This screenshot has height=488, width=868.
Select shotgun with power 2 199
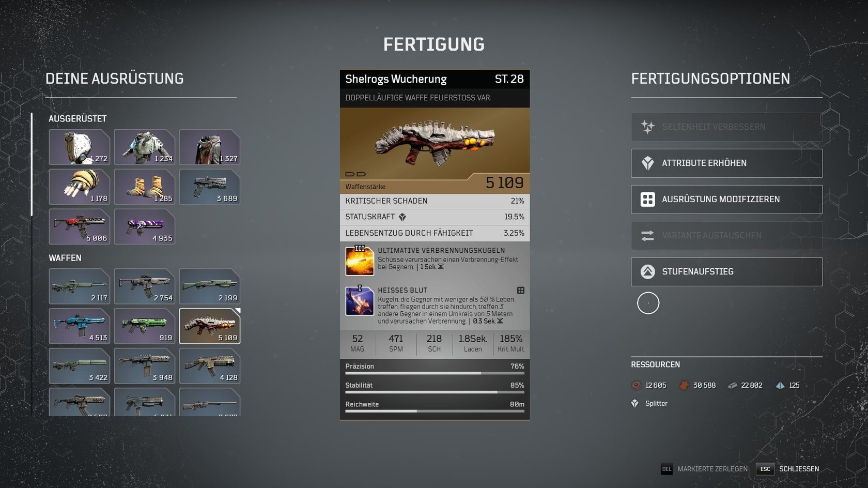tap(210, 286)
